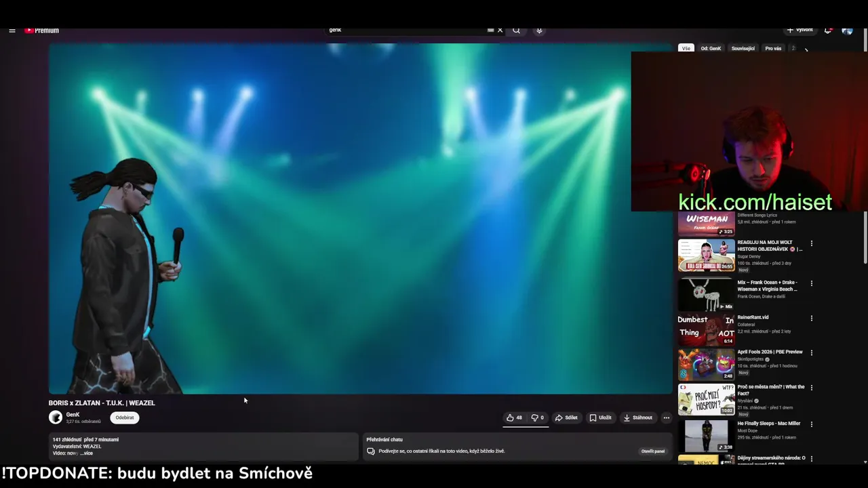Open the on-screen keyboard in search box

[x=490, y=30]
